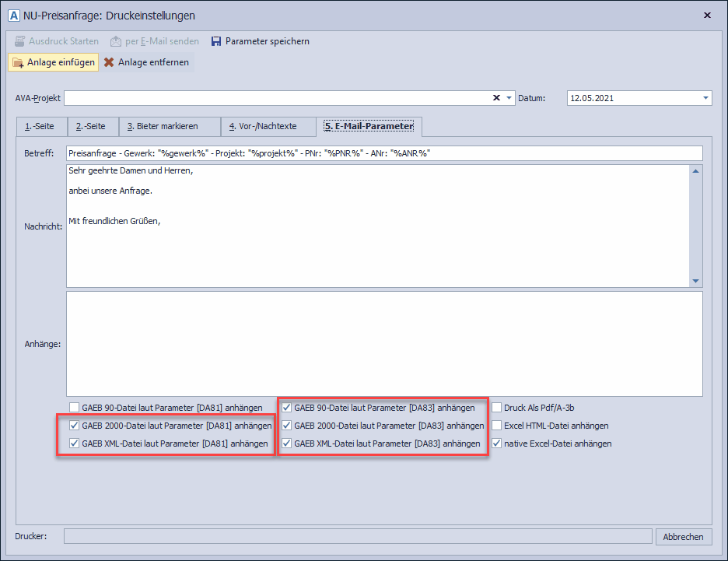This screenshot has width=728, height=561.
Task: Enable GAEB 90-Datei [DA81] anhängen checkbox
Action: (75, 407)
